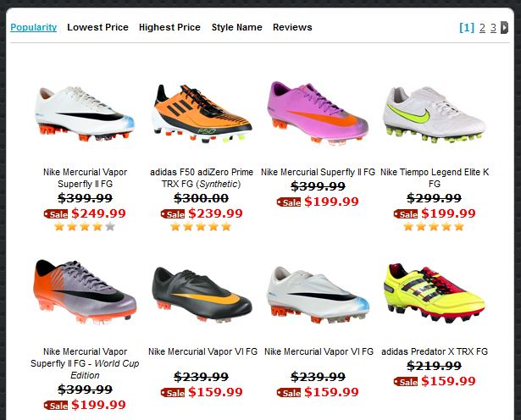Click Sale tag under adidas Predator X
521x420 pixels.
tap(406, 382)
